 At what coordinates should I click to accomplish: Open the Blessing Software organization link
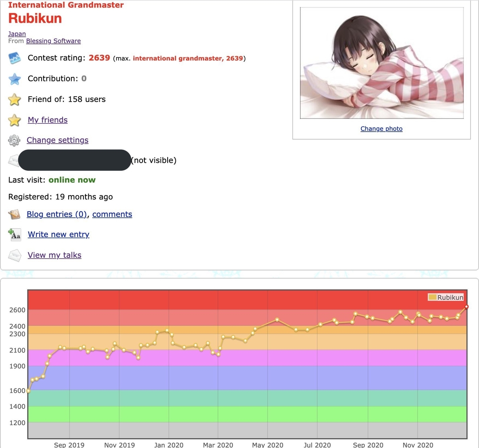[53, 41]
